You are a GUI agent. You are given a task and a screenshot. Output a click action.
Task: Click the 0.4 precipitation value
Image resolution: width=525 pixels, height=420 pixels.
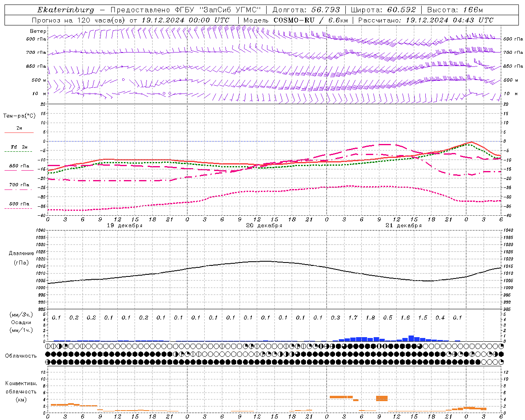pos(440,317)
